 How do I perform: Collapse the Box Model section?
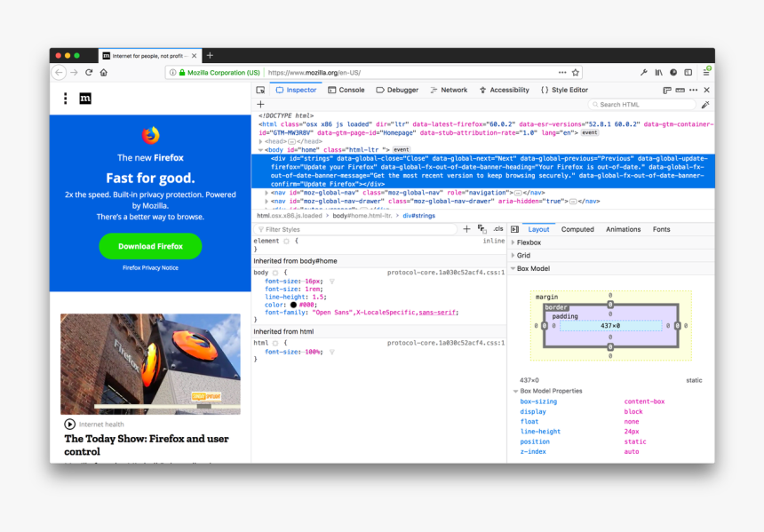(513, 268)
